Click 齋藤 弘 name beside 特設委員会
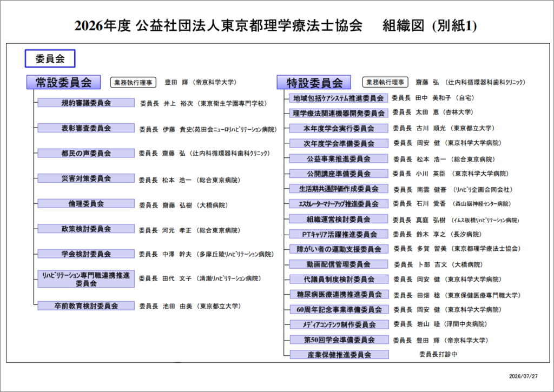Screen dimensions: 554x392 (427, 82)
